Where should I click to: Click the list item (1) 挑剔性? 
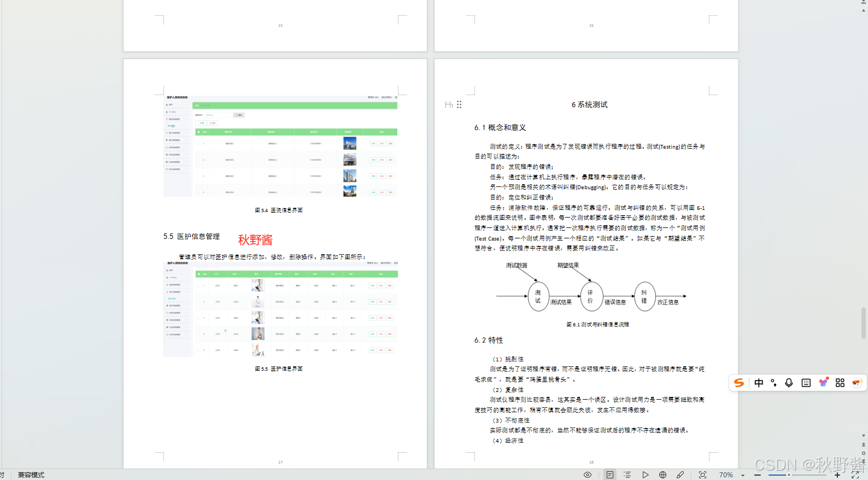click(x=508, y=359)
